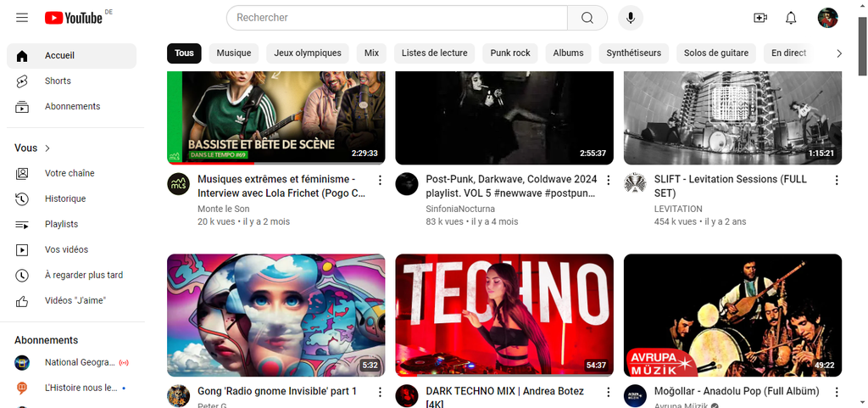Click the Abonnements icon in sidebar

click(x=22, y=107)
